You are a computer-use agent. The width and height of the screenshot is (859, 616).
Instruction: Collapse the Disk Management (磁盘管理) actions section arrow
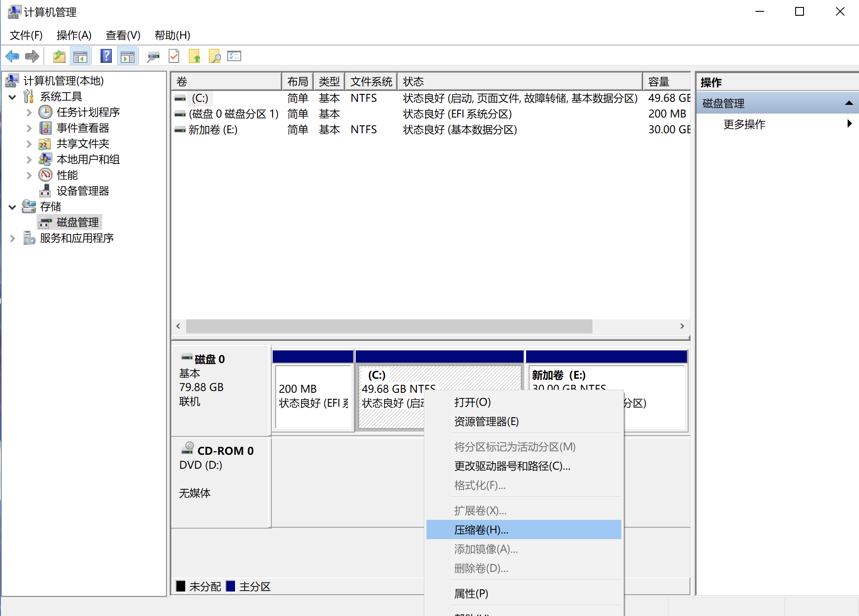point(849,103)
